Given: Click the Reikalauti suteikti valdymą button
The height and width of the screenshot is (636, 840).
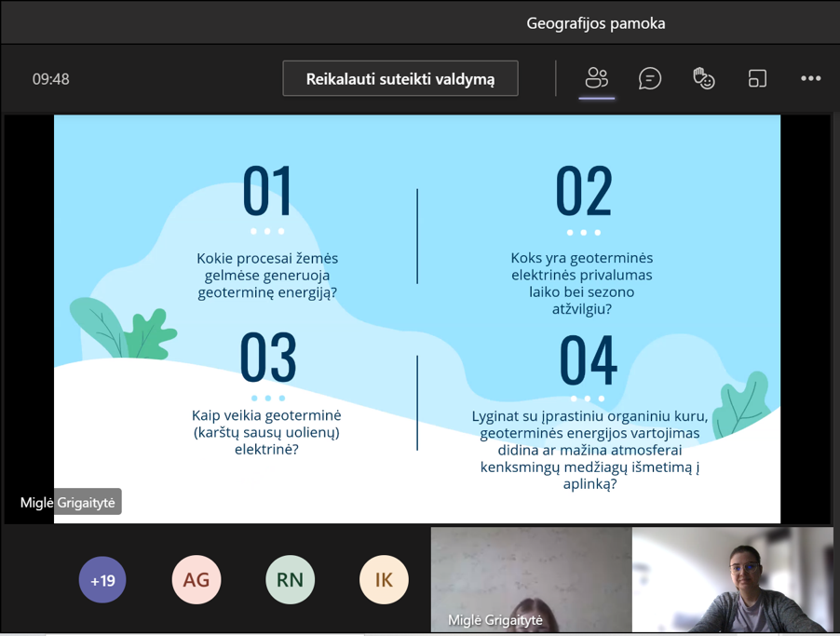Looking at the screenshot, I should point(400,79).
